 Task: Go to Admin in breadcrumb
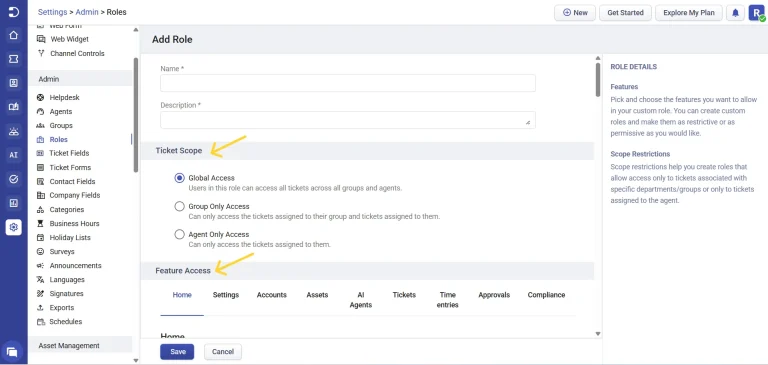point(87,12)
